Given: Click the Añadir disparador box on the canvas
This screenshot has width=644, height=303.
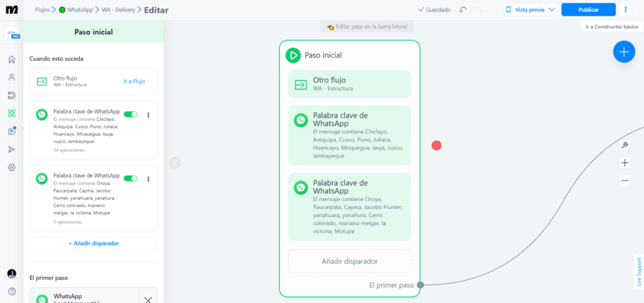Looking at the screenshot, I should pos(350,261).
